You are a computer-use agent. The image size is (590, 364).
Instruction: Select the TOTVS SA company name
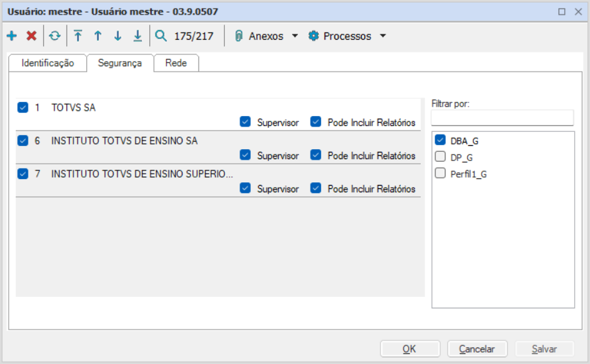(74, 108)
